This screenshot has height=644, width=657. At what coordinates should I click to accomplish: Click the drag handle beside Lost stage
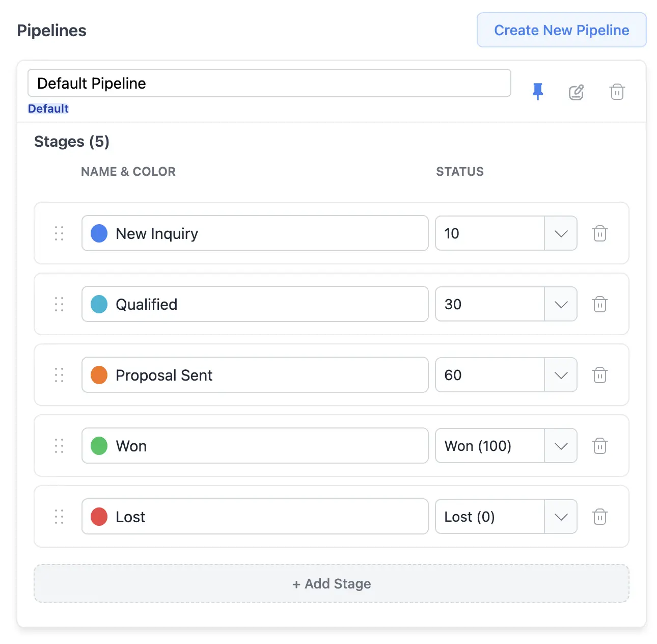coord(59,517)
